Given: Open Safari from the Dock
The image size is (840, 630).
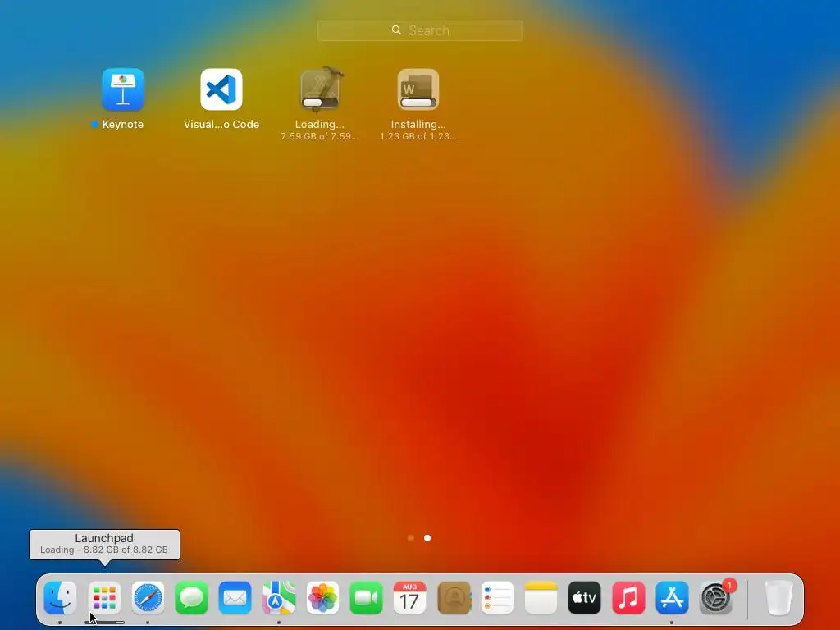Looking at the screenshot, I should (148, 598).
